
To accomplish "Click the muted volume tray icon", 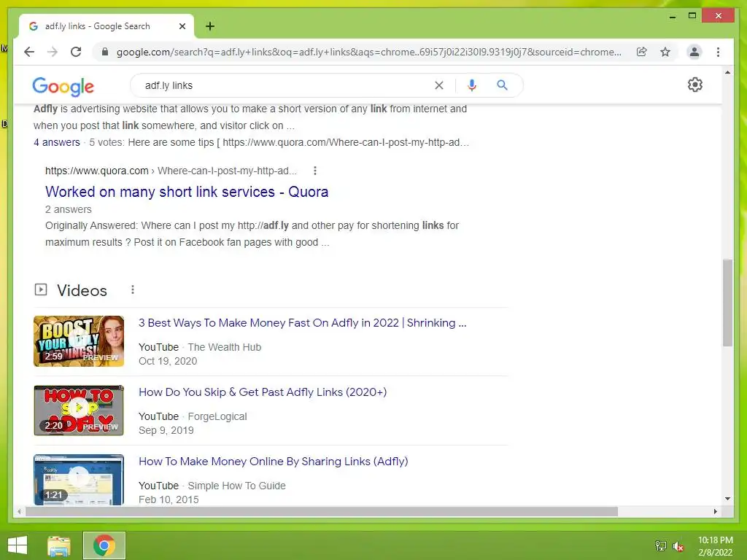I will click(678, 546).
